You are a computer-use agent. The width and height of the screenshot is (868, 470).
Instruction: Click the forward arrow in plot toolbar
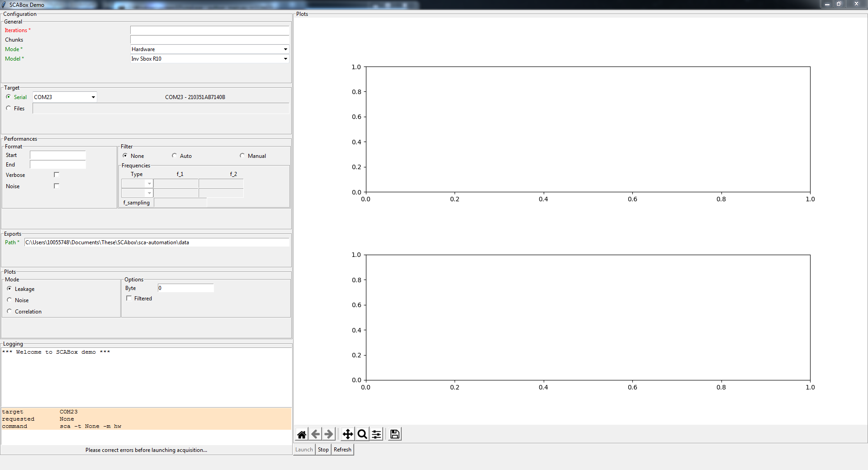[x=329, y=434]
